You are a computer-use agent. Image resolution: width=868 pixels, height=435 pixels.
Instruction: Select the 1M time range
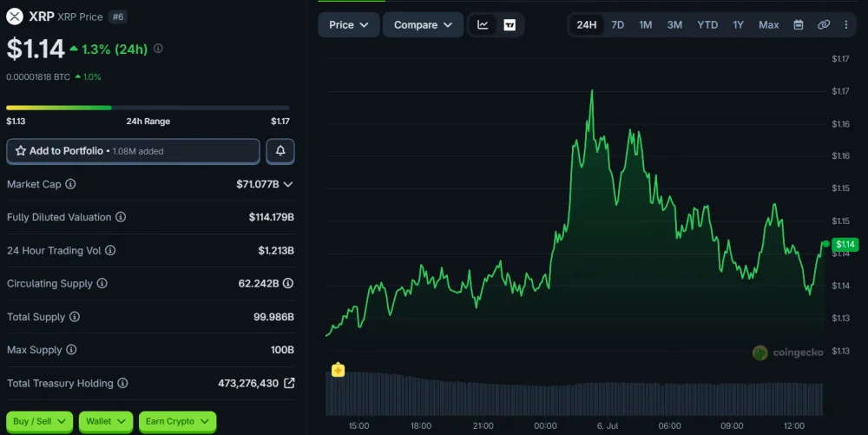[646, 25]
